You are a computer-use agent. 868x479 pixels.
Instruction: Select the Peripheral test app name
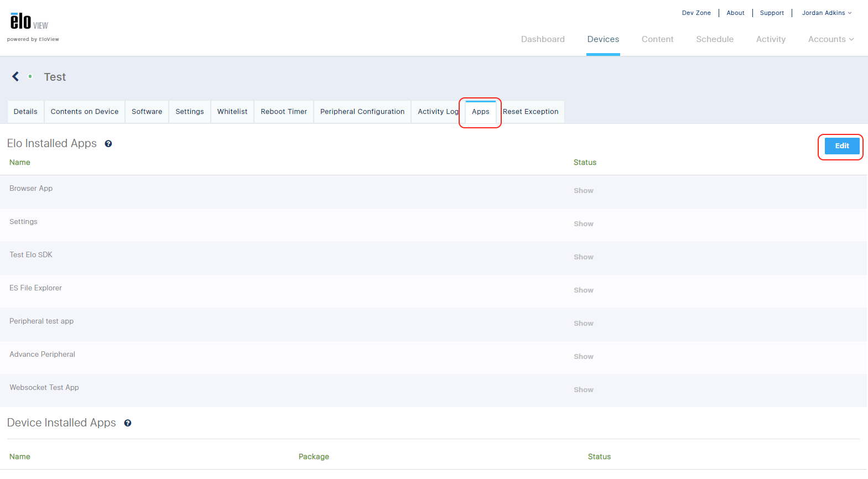[41, 321]
